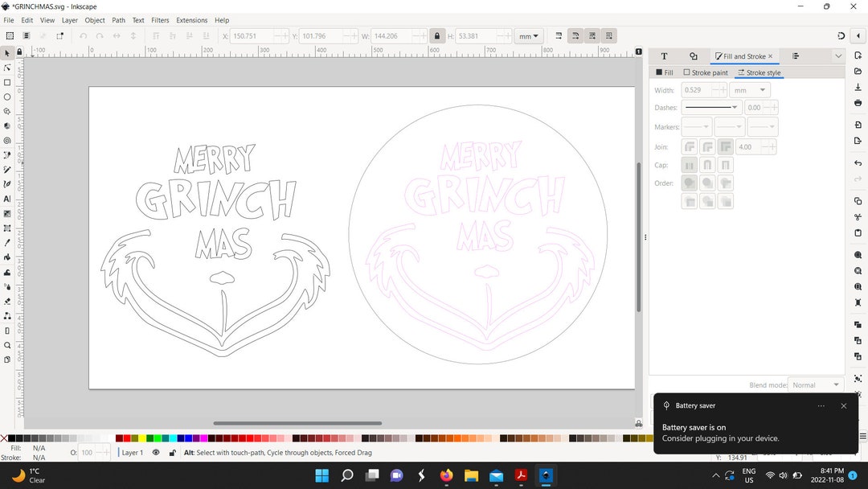The height and width of the screenshot is (489, 868).
Task: Pick the Circle/Ellipse tool
Action: pos(7,96)
